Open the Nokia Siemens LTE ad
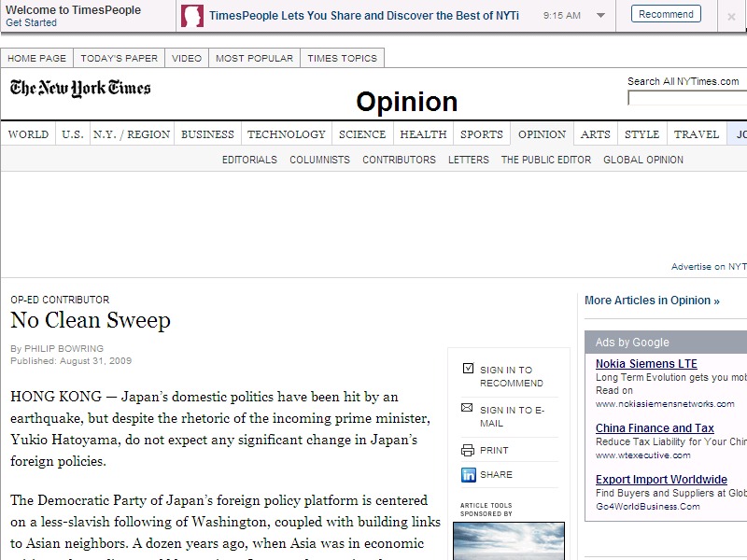Viewport: 747px width, 560px height. (646, 364)
